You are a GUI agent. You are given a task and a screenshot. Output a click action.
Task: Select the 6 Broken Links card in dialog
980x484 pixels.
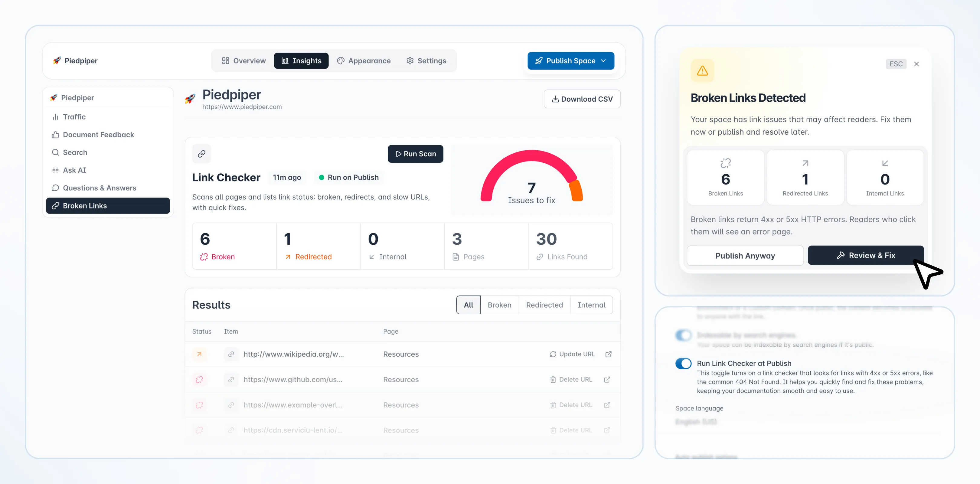click(726, 177)
